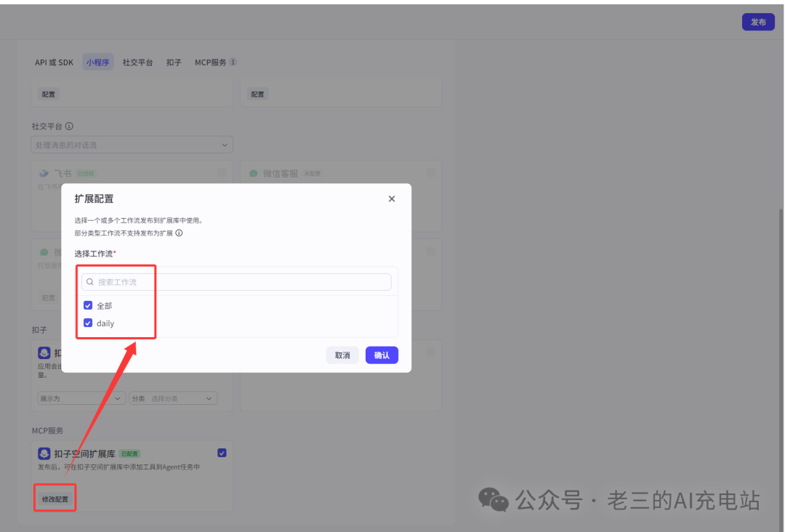The image size is (785, 532).
Task: Click the 确认 button
Action: coord(382,355)
